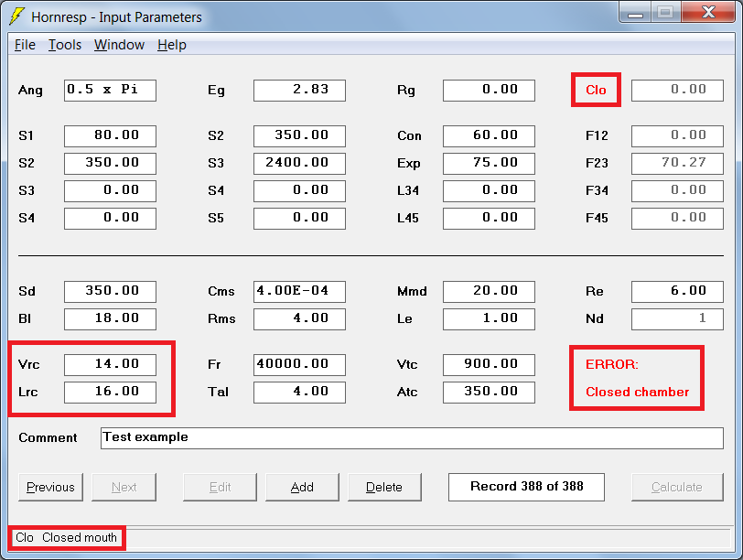Viewport: 743px width, 560px height.
Task: Click the Rms field with 4.00
Action: pos(299,318)
